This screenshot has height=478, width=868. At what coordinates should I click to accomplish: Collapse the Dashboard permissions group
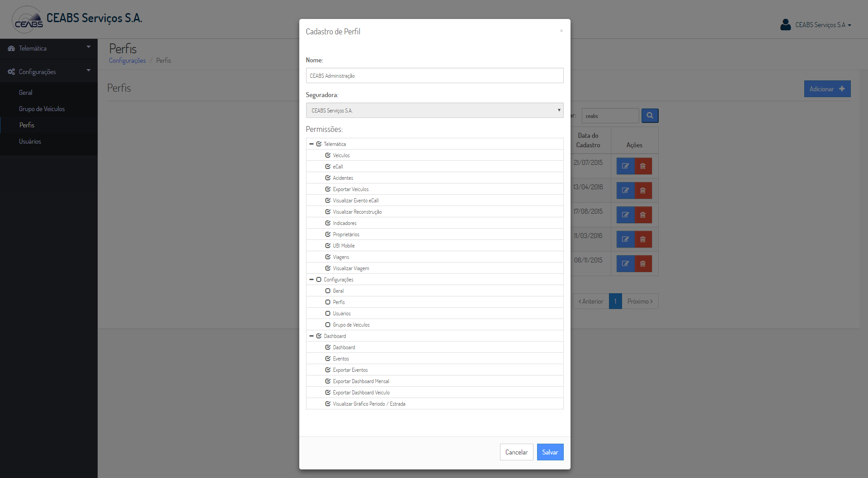311,336
